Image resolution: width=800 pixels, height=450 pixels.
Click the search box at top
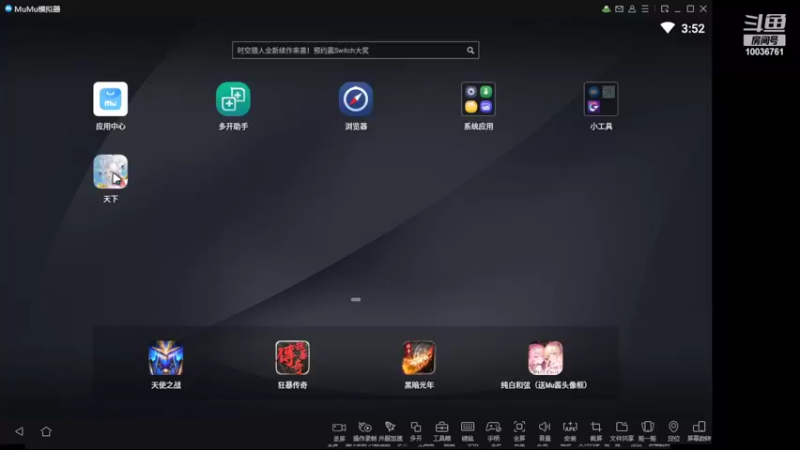(x=356, y=50)
